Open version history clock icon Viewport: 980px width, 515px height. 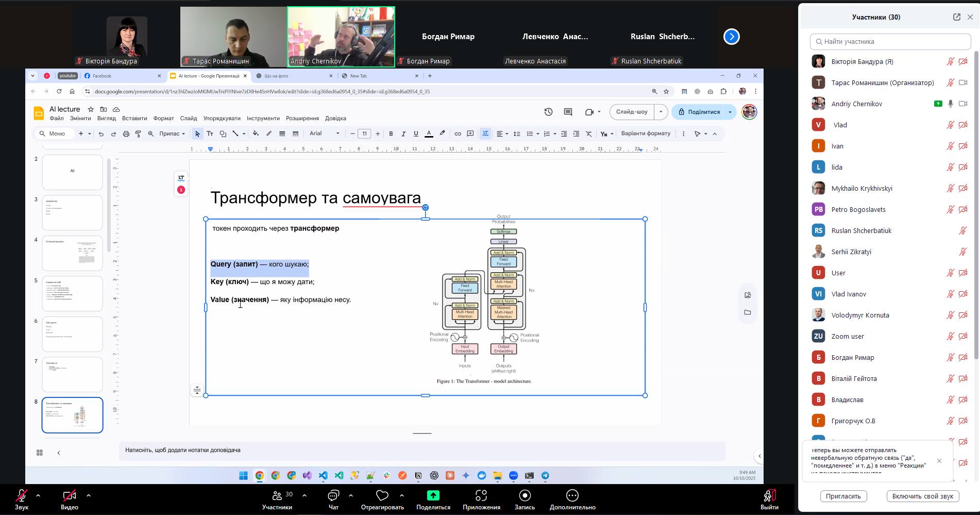[548, 112]
